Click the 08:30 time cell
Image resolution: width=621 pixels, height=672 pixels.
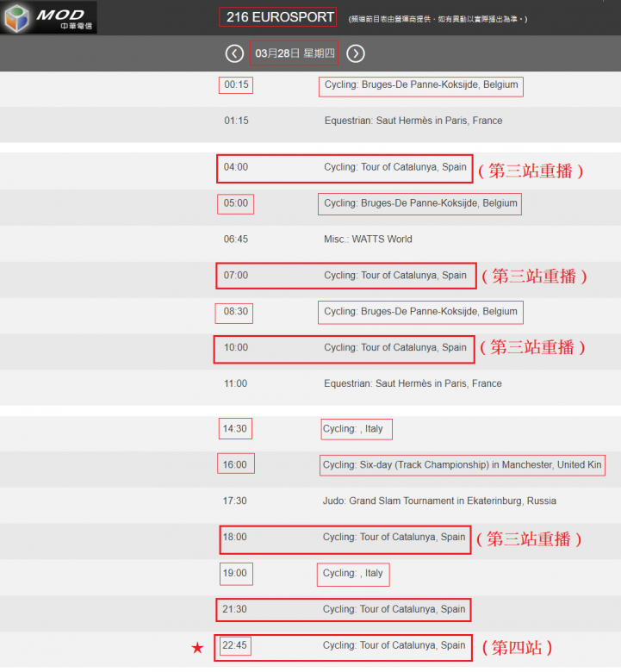click(x=234, y=313)
